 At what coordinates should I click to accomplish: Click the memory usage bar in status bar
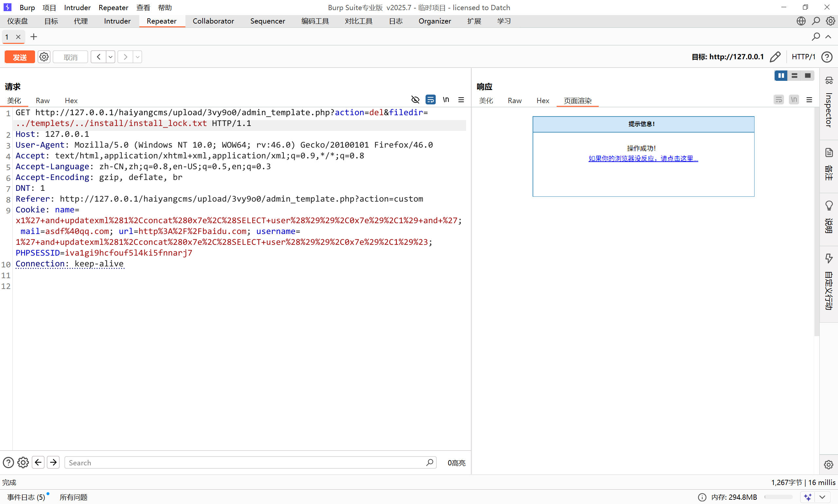click(x=778, y=497)
